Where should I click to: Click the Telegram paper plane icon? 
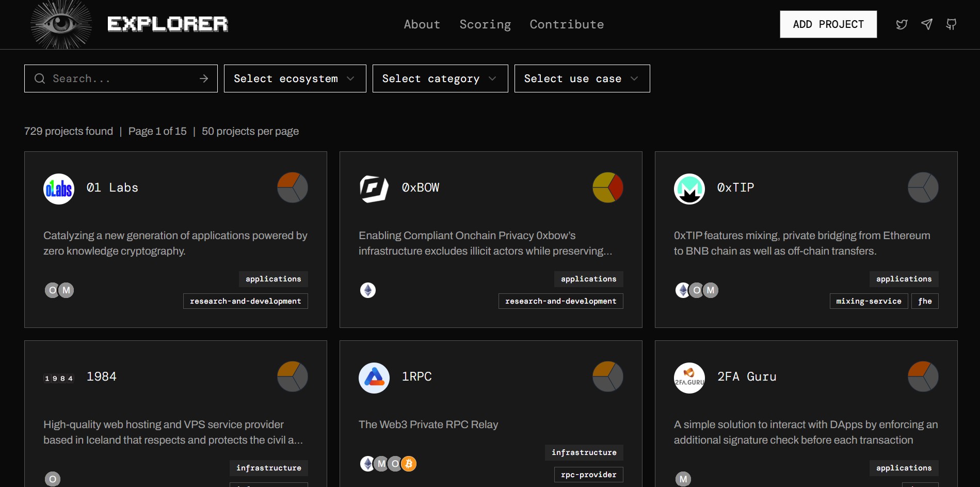(926, 24)
